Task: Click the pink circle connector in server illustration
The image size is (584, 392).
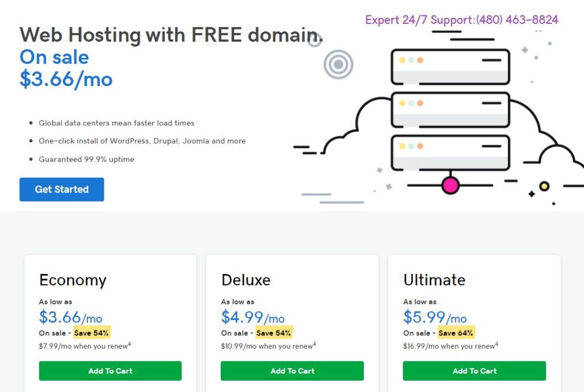Action: coord(451,185)
